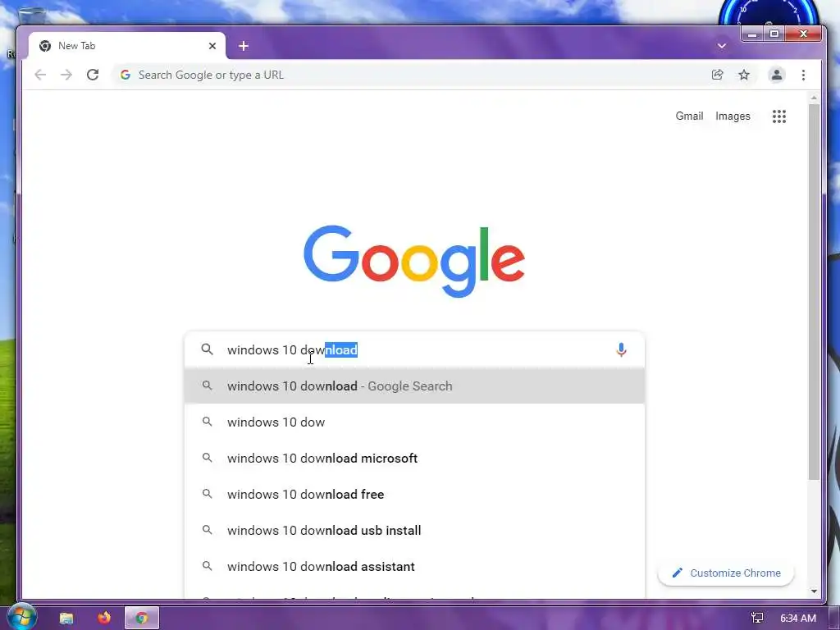Click the page vertical scrollbar thumb

(x=814, y=292)
